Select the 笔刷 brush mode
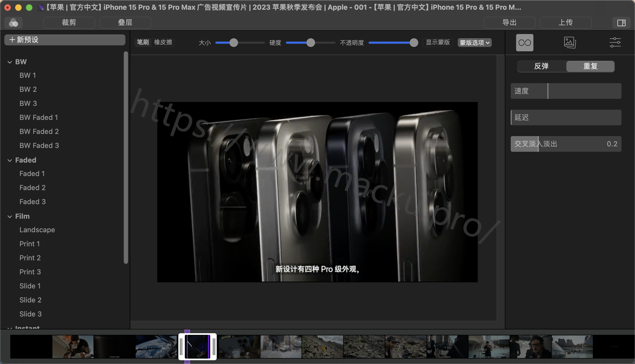This screenshot has height=364, width=635. coord(143,42)
